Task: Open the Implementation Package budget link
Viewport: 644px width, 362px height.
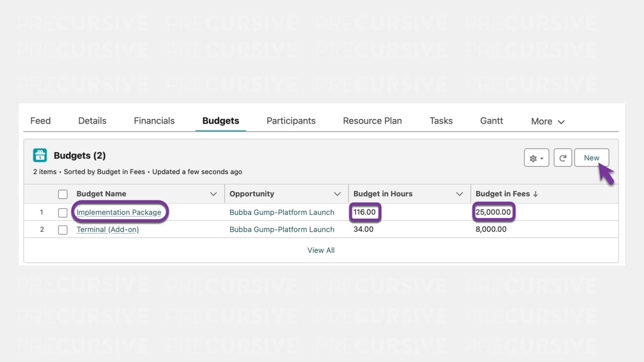Action: pyautogui.click(x=119, y=212)
